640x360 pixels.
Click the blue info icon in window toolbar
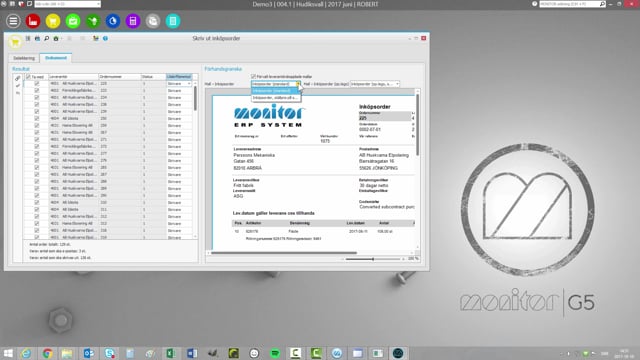coord(105,38)
